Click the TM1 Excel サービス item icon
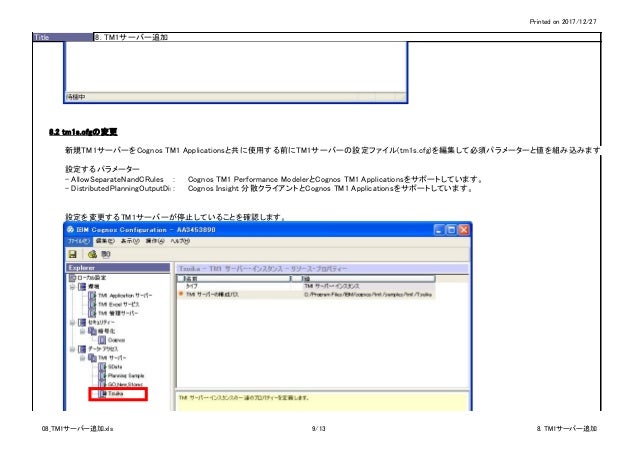Image resolution: width=638 pixels, height=451 pixels. click(x=92, y=304)
